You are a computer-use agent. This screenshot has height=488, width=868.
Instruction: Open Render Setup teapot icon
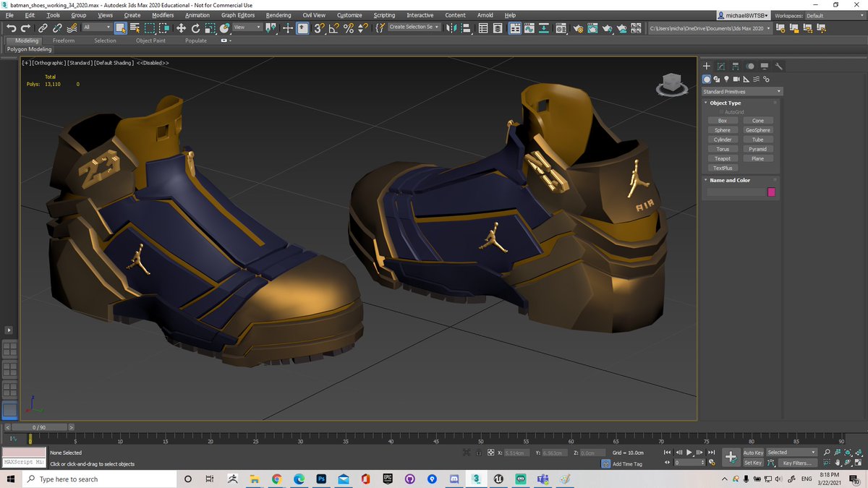(579, 27)
